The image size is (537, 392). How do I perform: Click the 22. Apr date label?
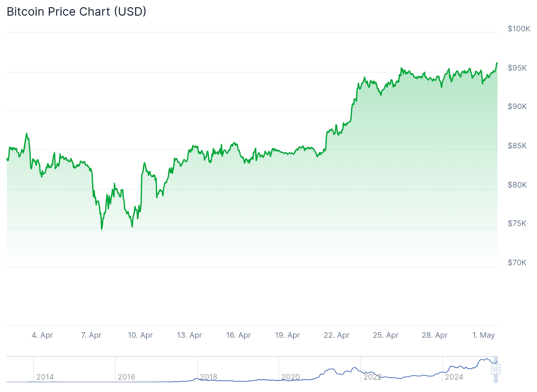[337, 335]
